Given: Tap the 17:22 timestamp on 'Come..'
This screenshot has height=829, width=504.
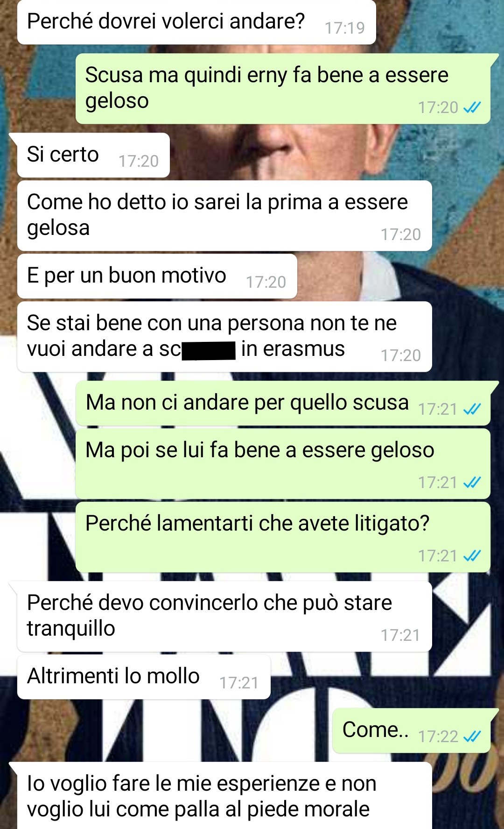Looking at the screenshot, I should [438, 737].
